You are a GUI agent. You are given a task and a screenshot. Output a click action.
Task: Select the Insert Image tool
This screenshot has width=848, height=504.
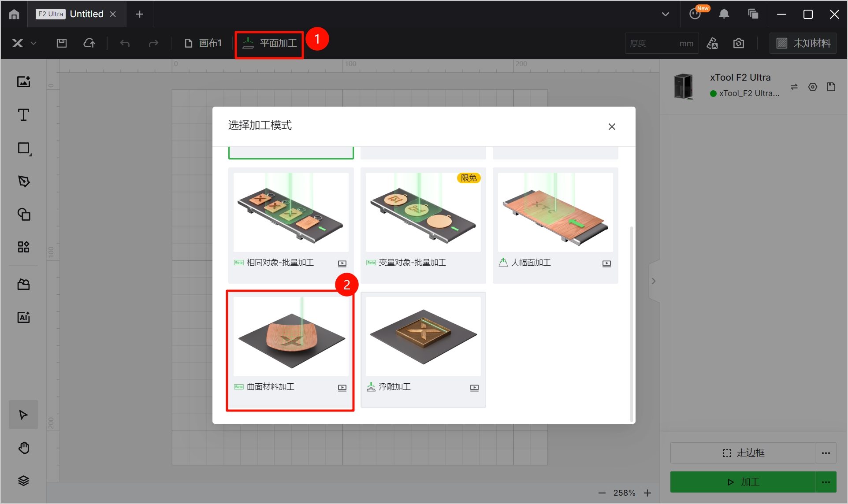tap(24, 82)
